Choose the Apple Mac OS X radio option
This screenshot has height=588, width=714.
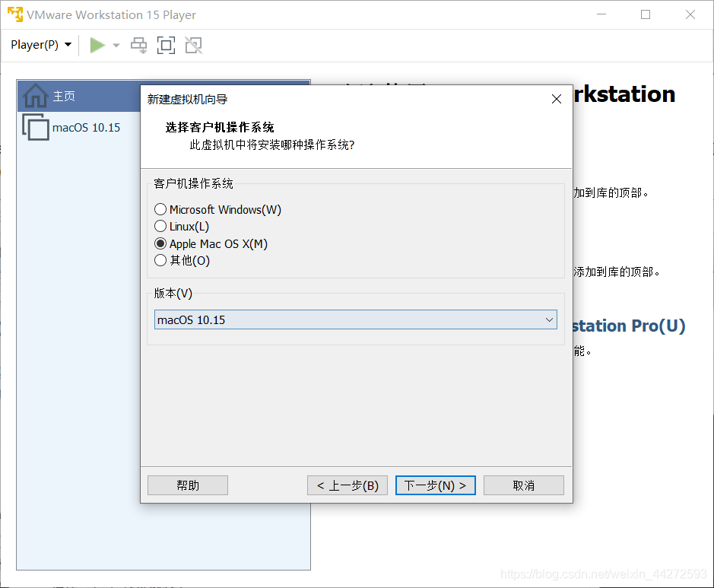point(160,243)
